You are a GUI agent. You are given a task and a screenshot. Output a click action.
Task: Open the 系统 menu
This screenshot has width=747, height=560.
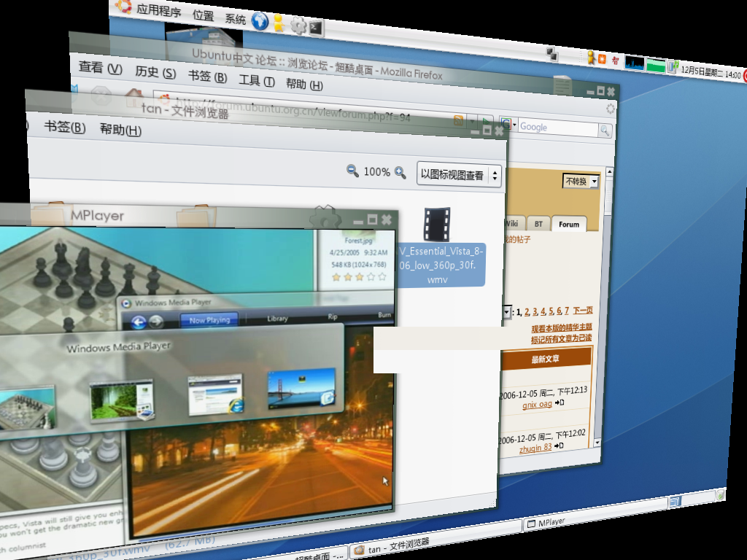pyautogui.click(x=236, y=19)
